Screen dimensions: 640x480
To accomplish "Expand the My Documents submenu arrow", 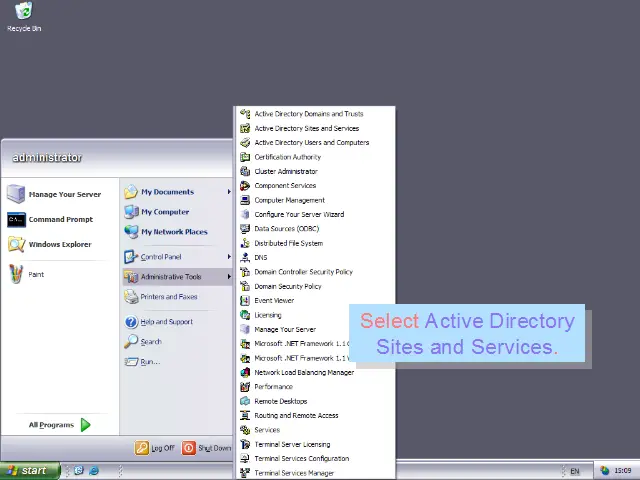I will (229, 191).
